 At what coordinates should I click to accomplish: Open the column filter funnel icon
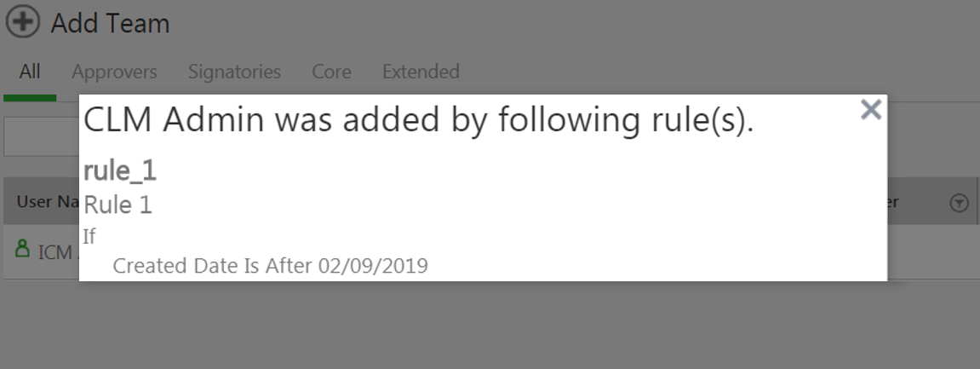tap(959, 203)
